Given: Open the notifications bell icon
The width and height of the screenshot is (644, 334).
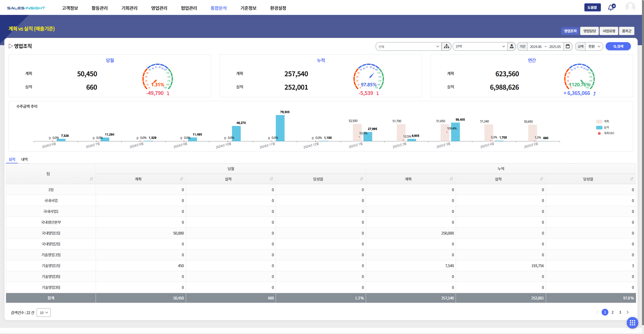Looking at the screenshot, I should tap(611, 8).
